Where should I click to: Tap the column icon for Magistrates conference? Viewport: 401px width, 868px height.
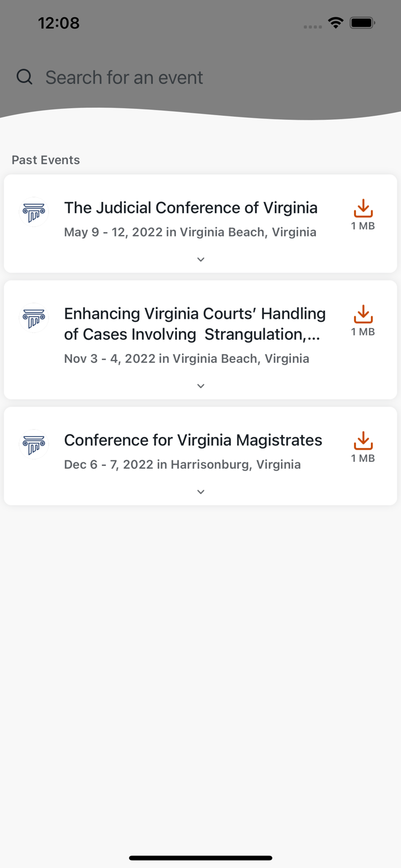click(x=34, y=445)
